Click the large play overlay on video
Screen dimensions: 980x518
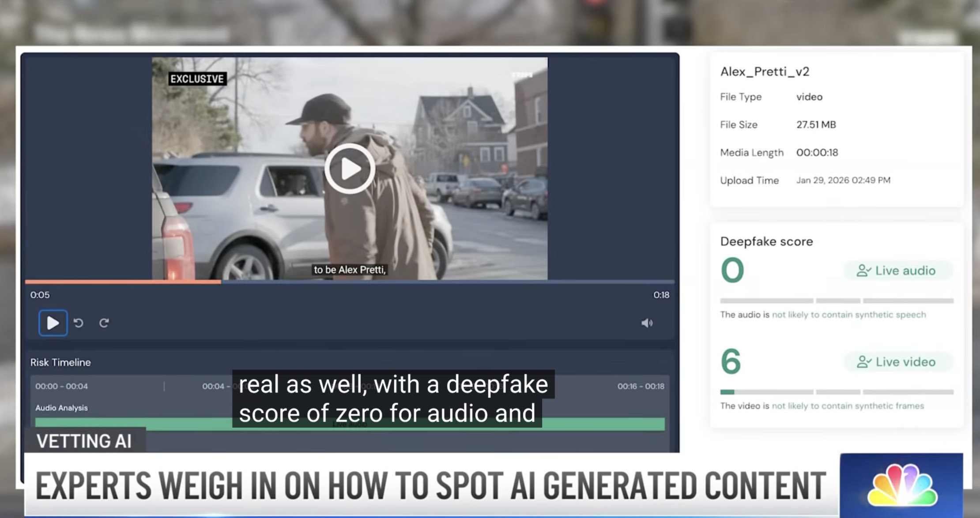[x=350, y=169]
